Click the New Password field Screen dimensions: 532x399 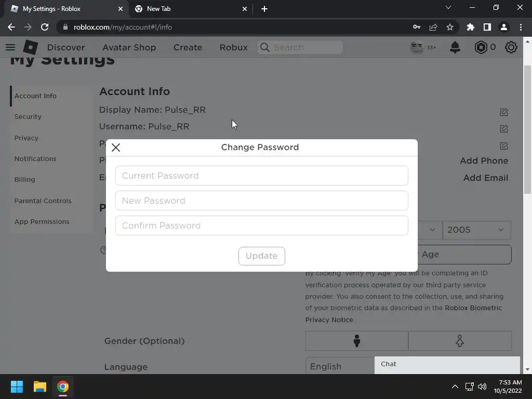click(x=262, y=201)
